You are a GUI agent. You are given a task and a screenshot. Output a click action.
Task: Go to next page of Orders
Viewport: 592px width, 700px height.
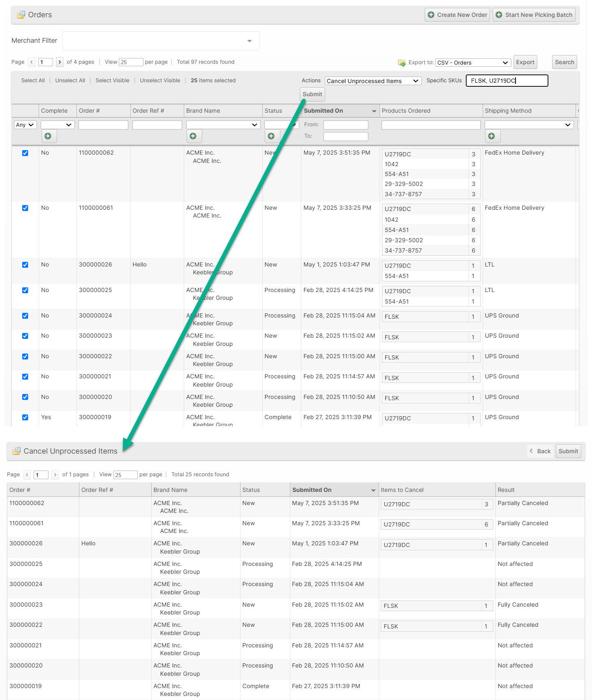point(60,62)
